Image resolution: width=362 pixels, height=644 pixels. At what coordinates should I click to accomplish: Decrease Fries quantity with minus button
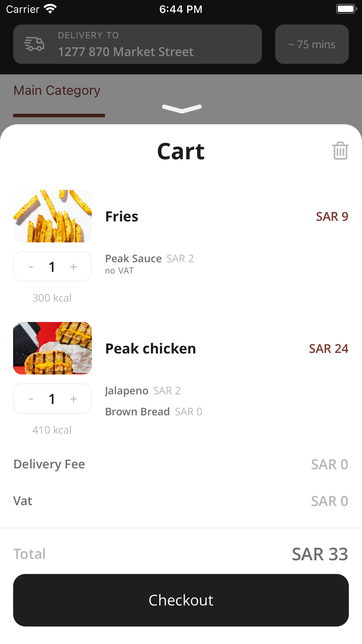(x=31, y=267)
